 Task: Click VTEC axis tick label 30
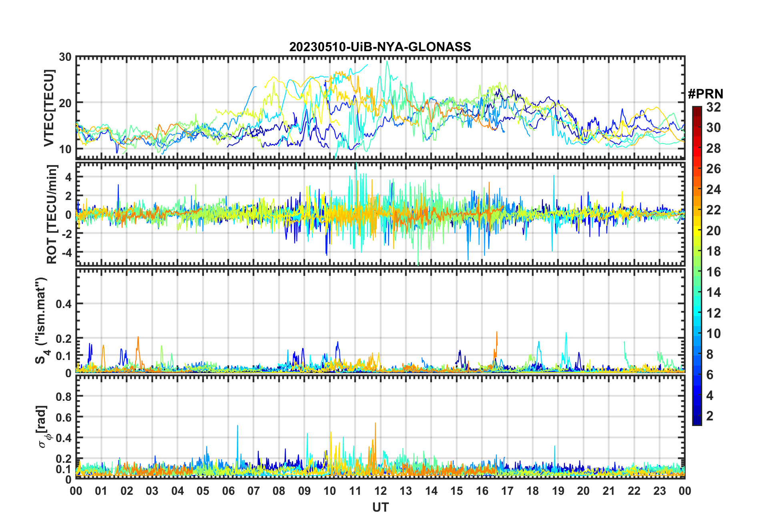pos(65,57)
